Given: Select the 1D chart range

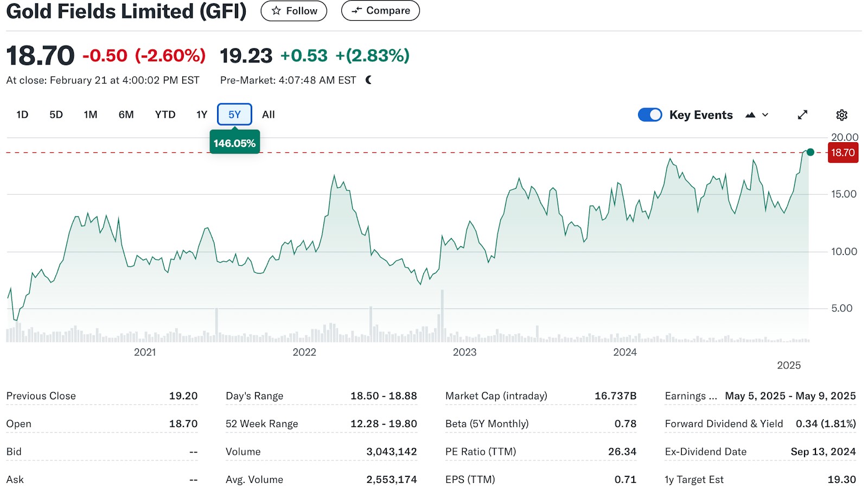Looking at the screenshot, I should [x=22, y=114].
